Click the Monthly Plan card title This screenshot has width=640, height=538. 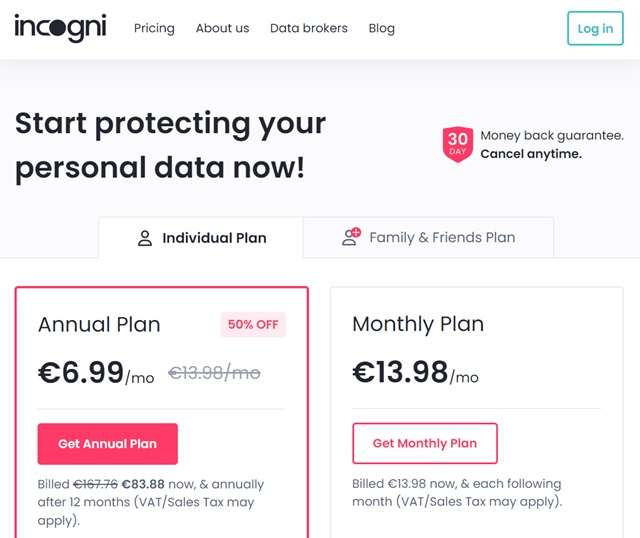point(418,324)
